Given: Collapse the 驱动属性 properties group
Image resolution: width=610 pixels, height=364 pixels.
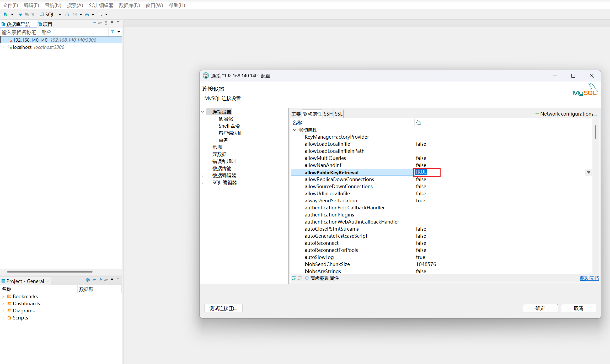Looking at the screenshot, I should click(295, 130).
